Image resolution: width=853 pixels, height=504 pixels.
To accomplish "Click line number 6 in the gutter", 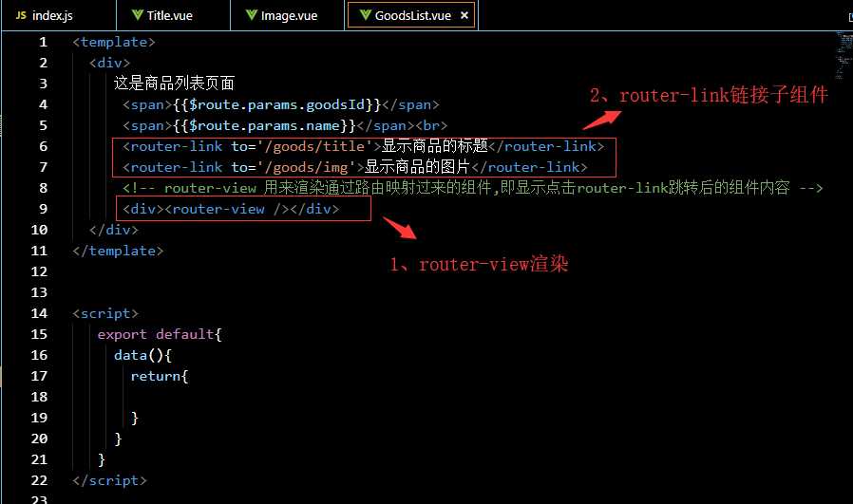I will point(43,146).
